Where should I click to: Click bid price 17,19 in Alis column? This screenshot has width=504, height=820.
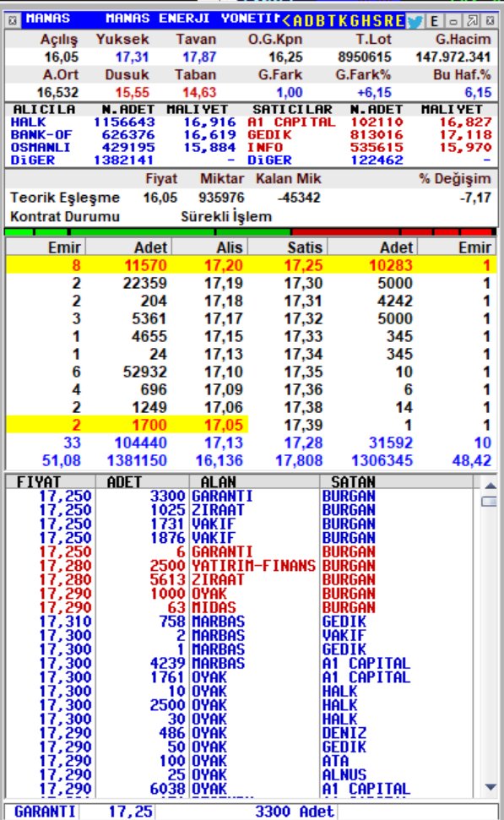(x=224, y=283)
